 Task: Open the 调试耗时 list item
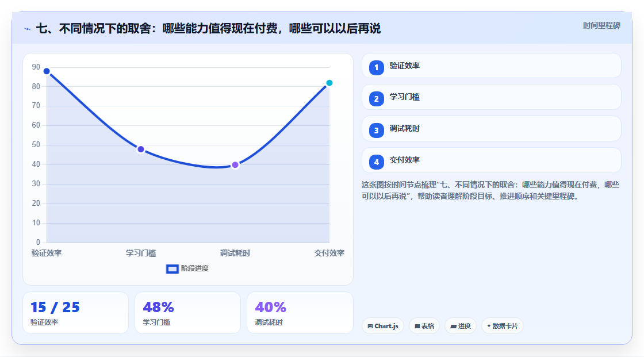[491, 129]
